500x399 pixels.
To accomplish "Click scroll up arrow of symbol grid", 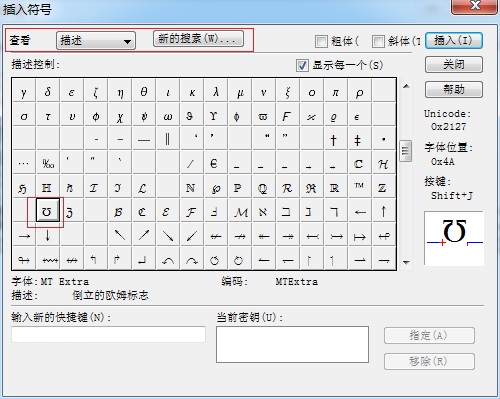I will click(x=406, y=86).
